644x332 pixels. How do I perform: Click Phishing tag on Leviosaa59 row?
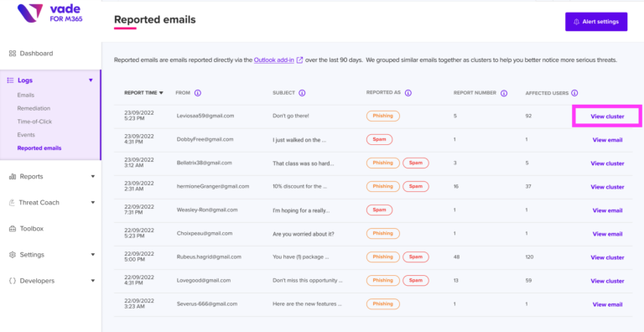[x=382, y=116]
